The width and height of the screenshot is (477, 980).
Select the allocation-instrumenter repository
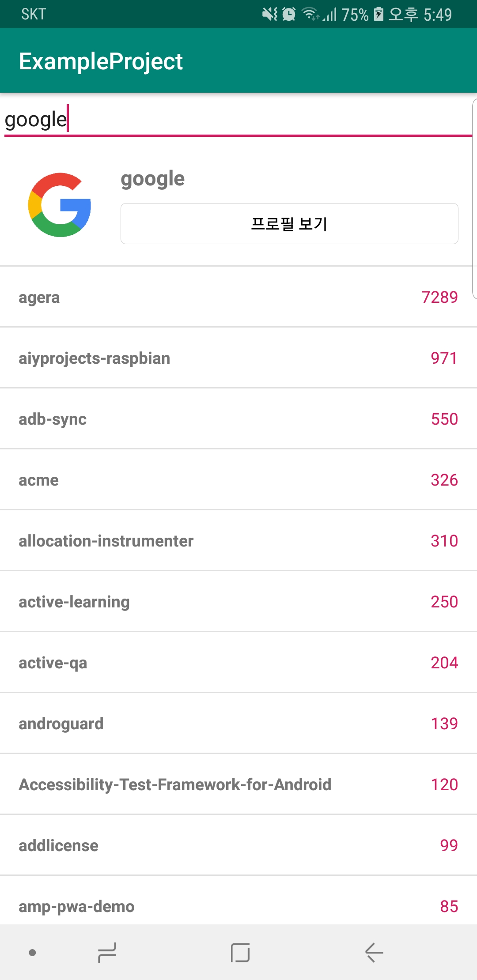pyautogui.click(x=238, y=540)
